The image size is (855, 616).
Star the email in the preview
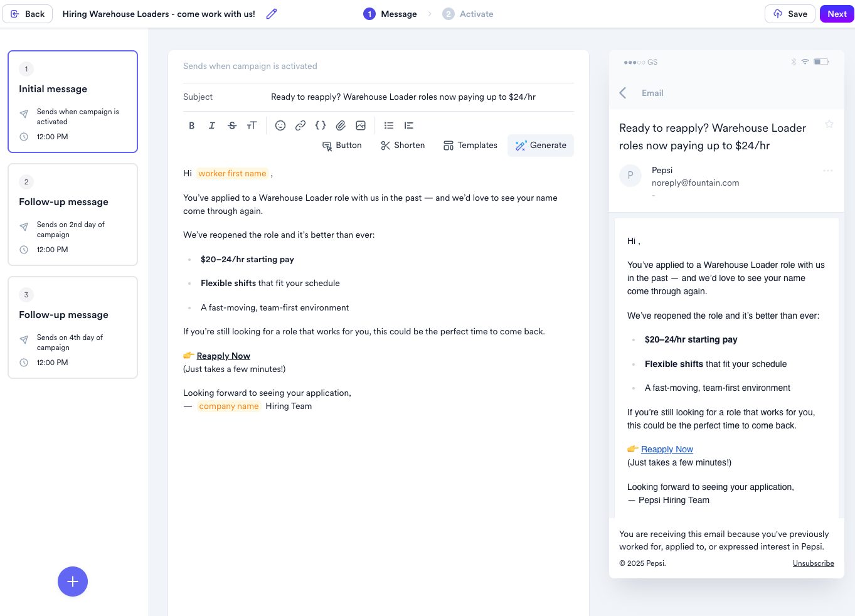point(829,124)
